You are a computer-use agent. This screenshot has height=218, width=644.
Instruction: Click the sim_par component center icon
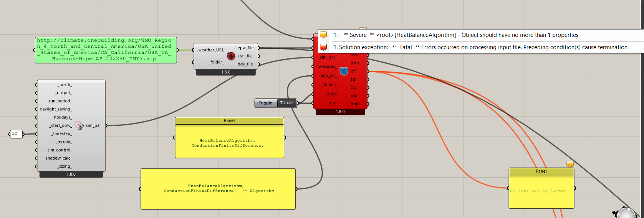click(x=79, y=125)
